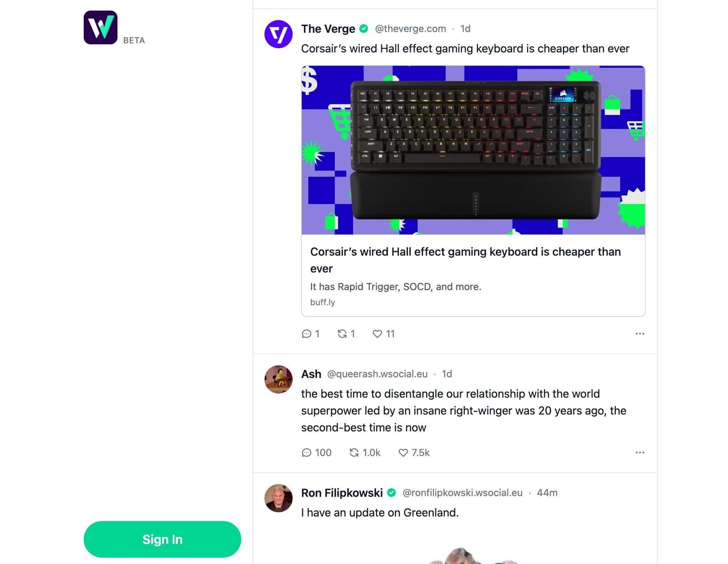Repost Ash's post with 1.0k reposts
The width and height of the screenshot is (728, 564).
click(365, 453)
